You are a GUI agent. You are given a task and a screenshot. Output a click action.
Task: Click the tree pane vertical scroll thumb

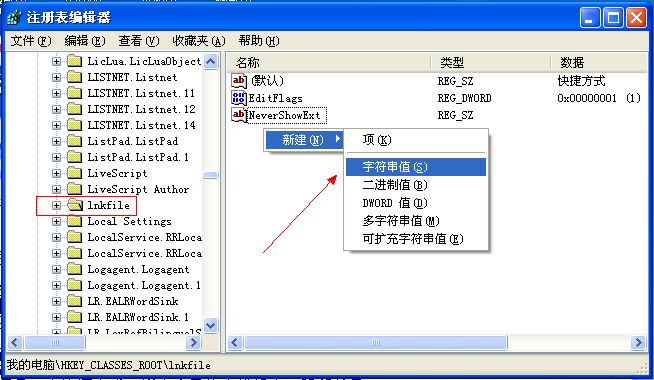tap(211, 175)
